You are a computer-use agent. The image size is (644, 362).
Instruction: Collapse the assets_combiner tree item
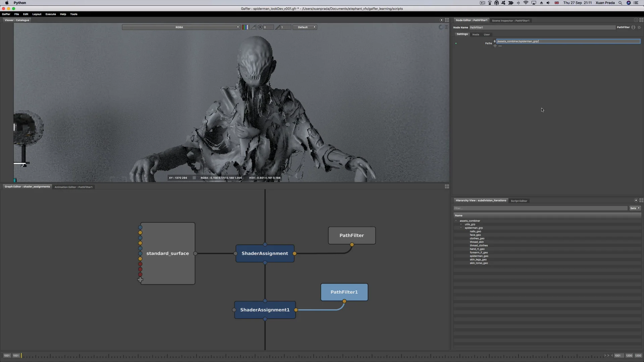click(456, 221)
